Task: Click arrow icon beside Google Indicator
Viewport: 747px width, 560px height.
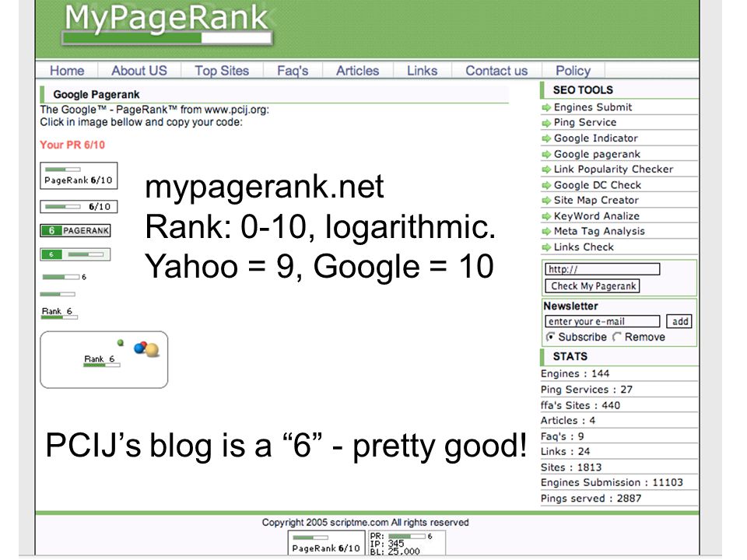Action: click(546, 138)
